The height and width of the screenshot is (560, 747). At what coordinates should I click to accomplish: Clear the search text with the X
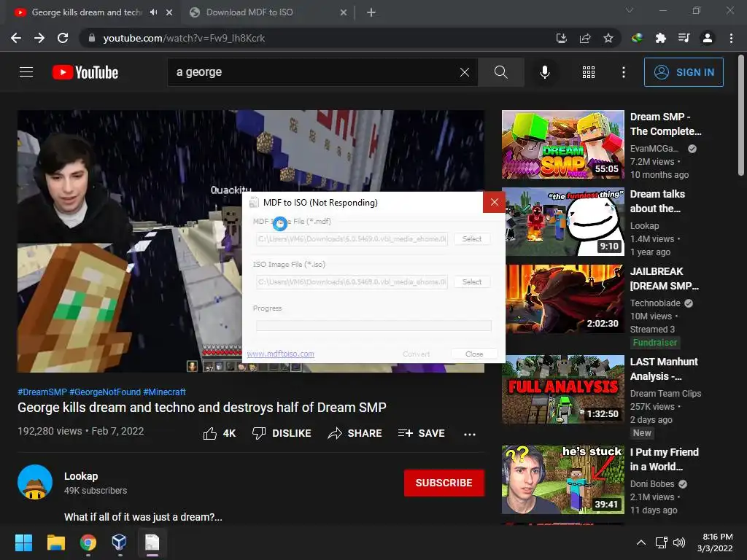click(465, 72)
